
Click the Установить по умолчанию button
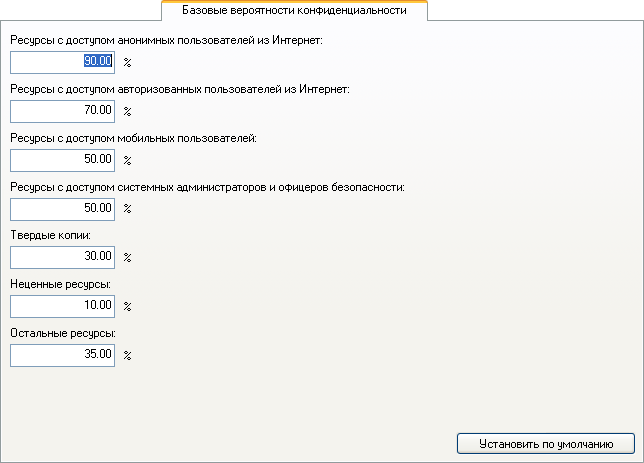tap(546, 444)
